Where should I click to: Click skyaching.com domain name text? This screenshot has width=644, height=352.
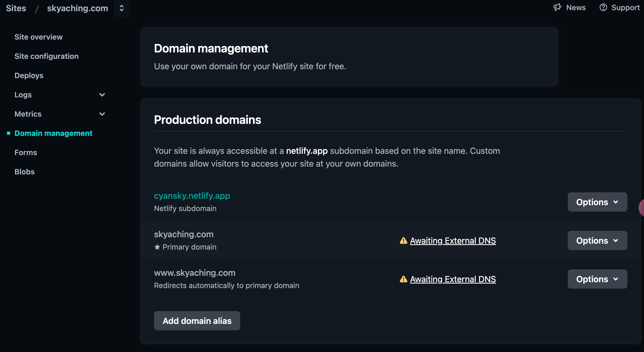pos(184,234)
